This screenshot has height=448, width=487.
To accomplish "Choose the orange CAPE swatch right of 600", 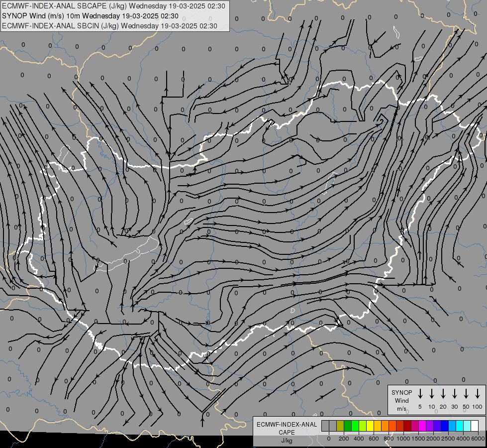I will (385, 426).
